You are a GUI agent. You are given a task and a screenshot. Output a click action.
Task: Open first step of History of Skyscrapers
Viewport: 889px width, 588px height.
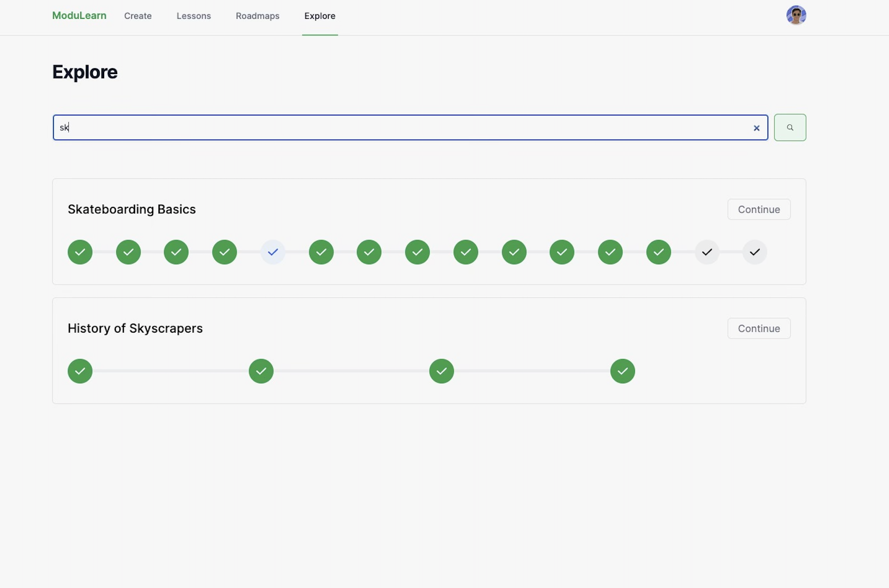point(80,371)
